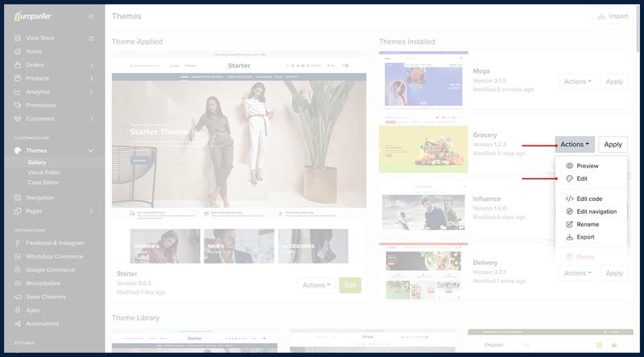Click the Navigation icon in sidebar

tap(17, 197)
